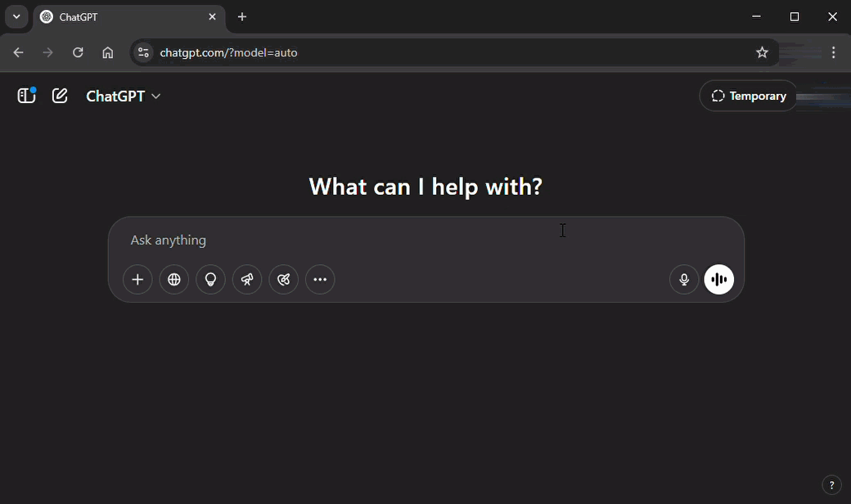Open the ChatGPT sidebar panel

point(26,96)
